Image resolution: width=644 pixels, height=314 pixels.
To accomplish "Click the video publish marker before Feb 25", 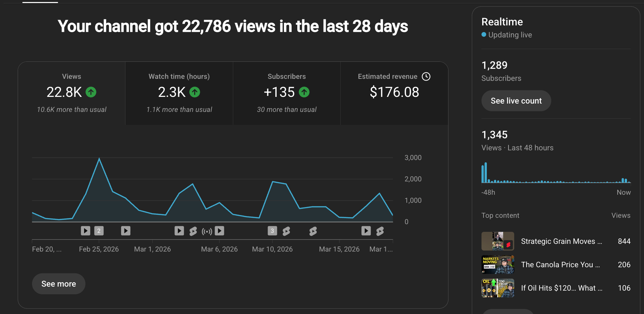I will click(x=85, y=230).
